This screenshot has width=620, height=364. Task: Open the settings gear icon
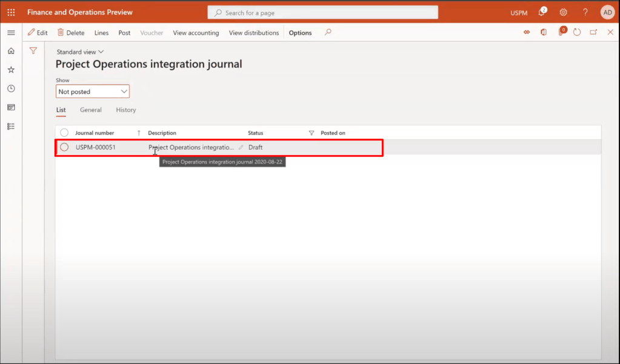[x=563, y=12]
